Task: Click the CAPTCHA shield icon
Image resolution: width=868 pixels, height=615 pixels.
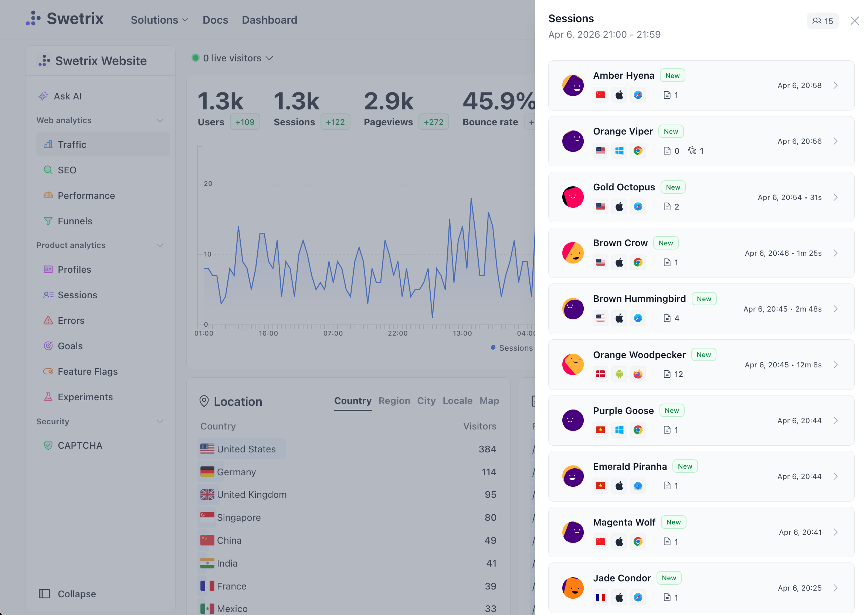Action: click(x=48, y=445)
